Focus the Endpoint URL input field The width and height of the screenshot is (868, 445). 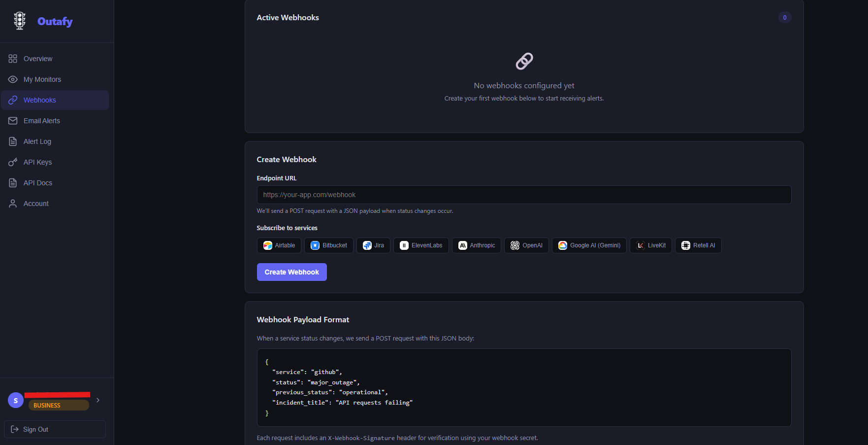[x=524, y=195]
